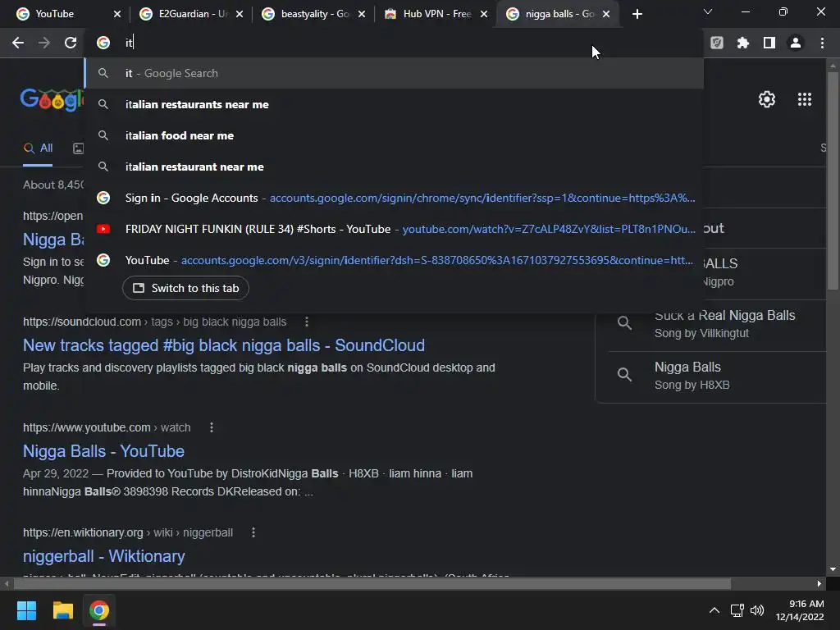The width and height of the screenshot is (840, 630).
Task: Open volume control tray icon
Action: pos(757,610)
